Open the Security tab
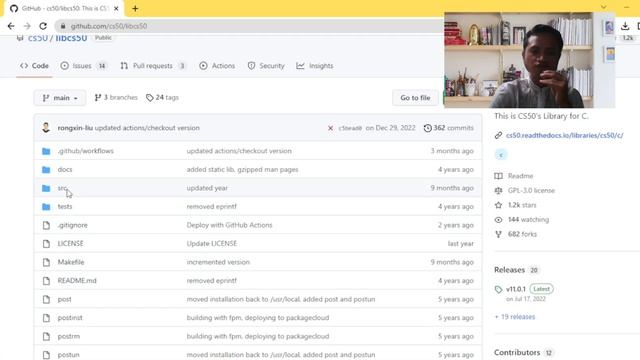Viewport: 640px width, 360px height. tap(266, 66)
